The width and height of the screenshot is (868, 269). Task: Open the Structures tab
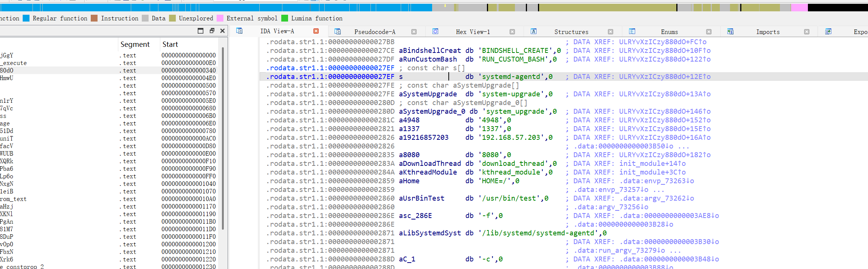[x=571, y=32]
